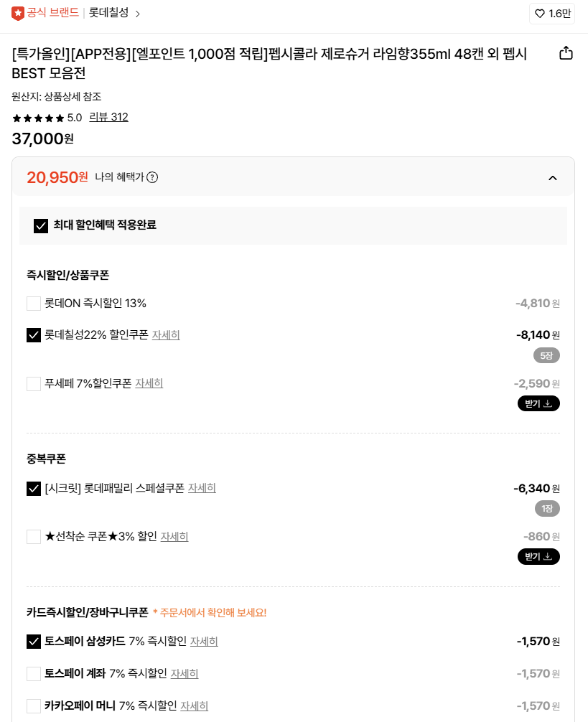Download the 푸세페 7% coupon with 받기

point(538,403)
